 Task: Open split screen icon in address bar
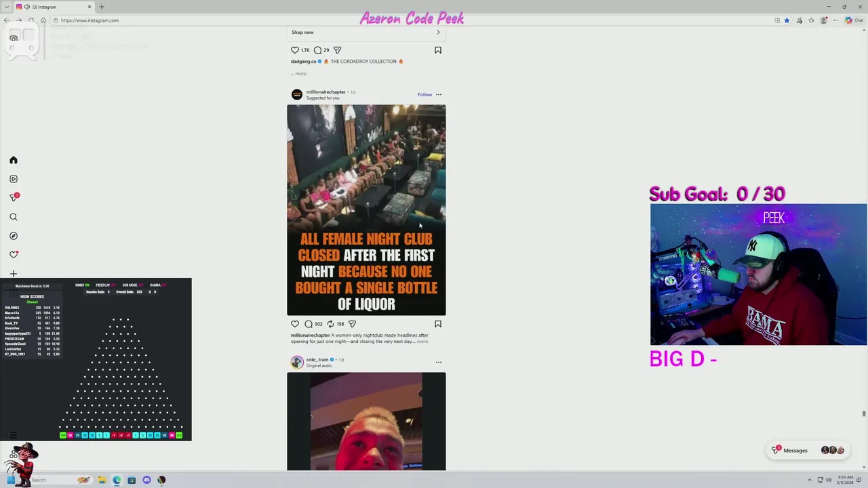coord(777,20)
